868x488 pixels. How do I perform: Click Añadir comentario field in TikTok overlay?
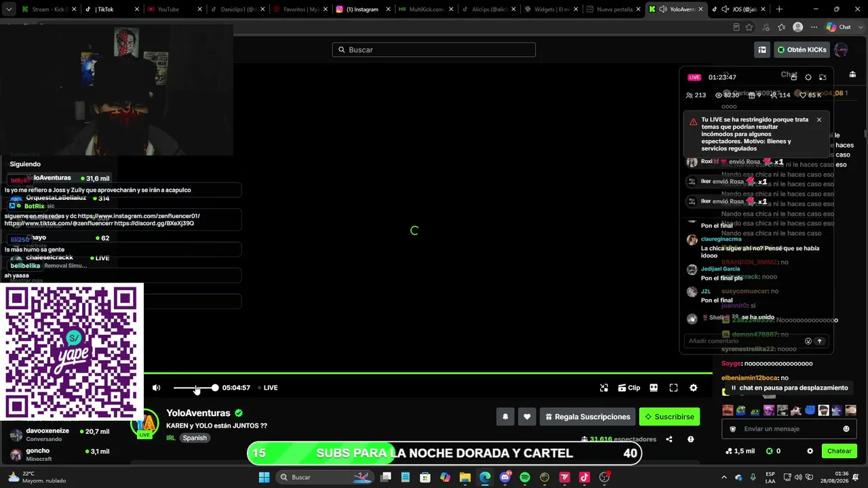click(743, 341)
